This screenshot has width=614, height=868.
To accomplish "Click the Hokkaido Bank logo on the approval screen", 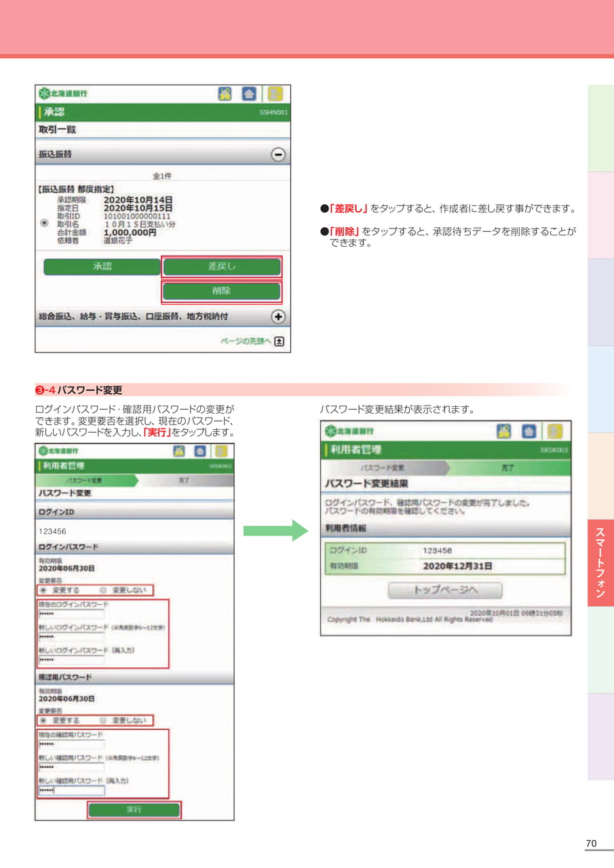I will pyautogui.click(x=61, y=92).
